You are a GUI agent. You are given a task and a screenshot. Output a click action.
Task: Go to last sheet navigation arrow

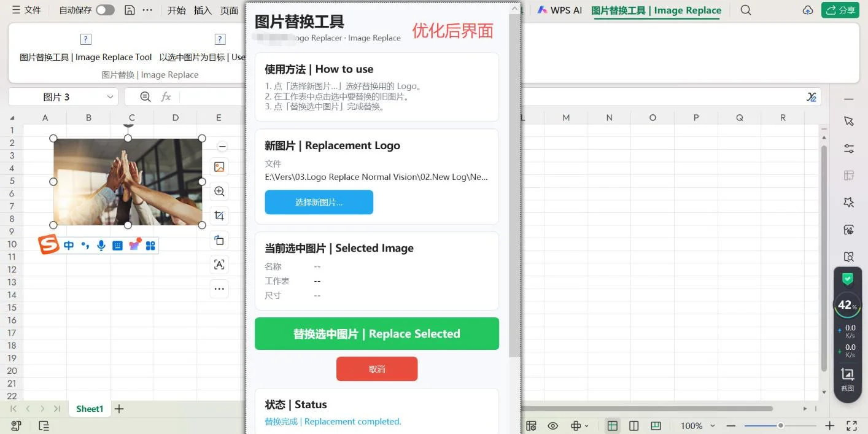57,409
